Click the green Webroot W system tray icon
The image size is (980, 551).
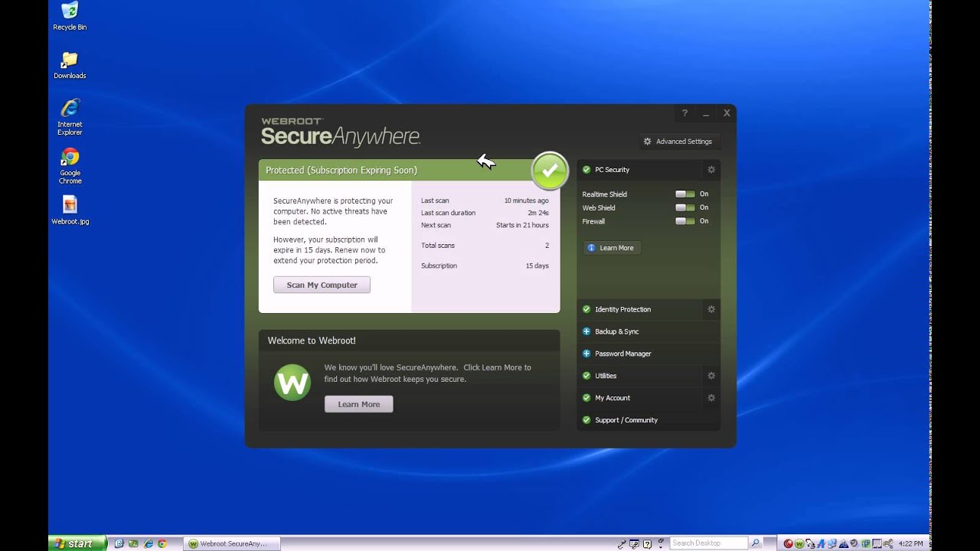799,544
